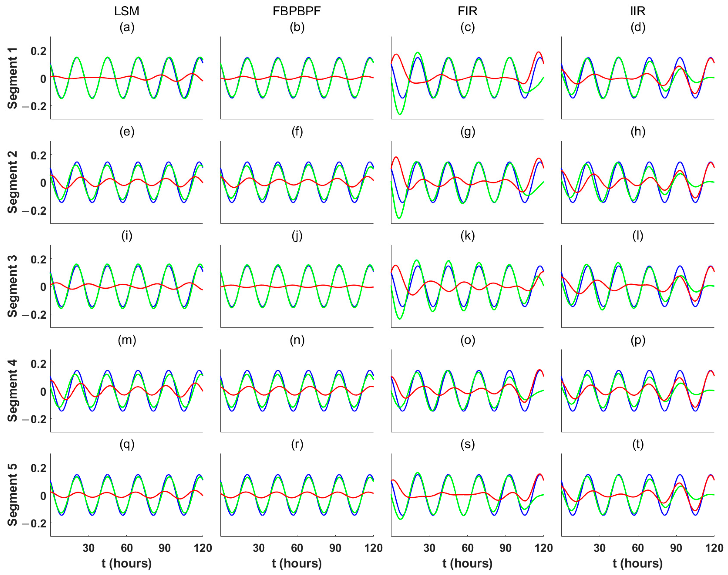Select subplot label (c)
This screenshot has height=575, width=728.
point(467,27)
